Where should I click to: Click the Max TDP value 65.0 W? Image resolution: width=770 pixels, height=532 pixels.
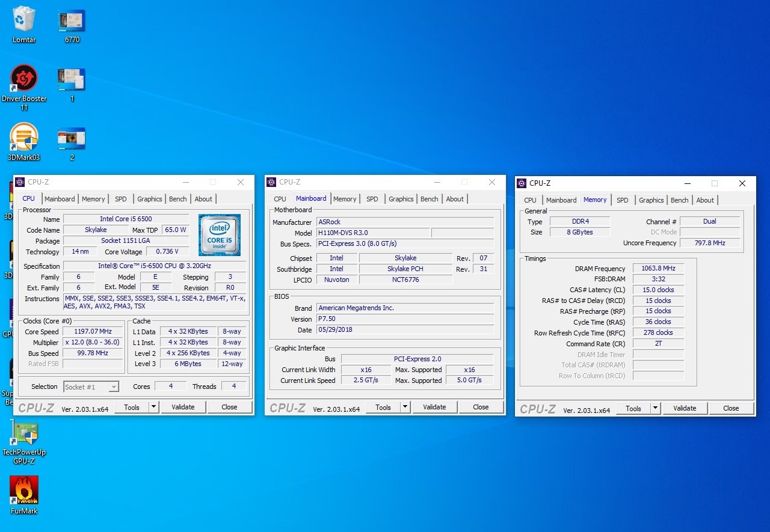pyautogui.click(x=175, y=230)
